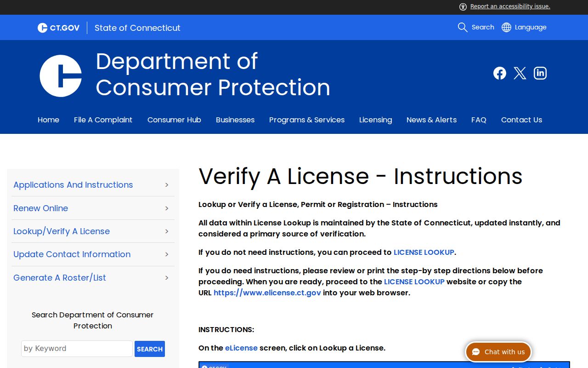Click the LICENSE LOOKUP website link

click(x=414, y=282)
